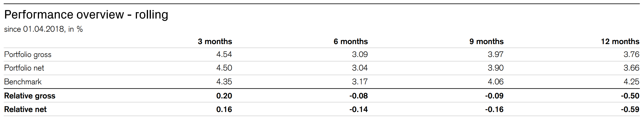This screenshot has width=644, height=122.
Task: Select the '3 months' column header
Action: (215, 41)
